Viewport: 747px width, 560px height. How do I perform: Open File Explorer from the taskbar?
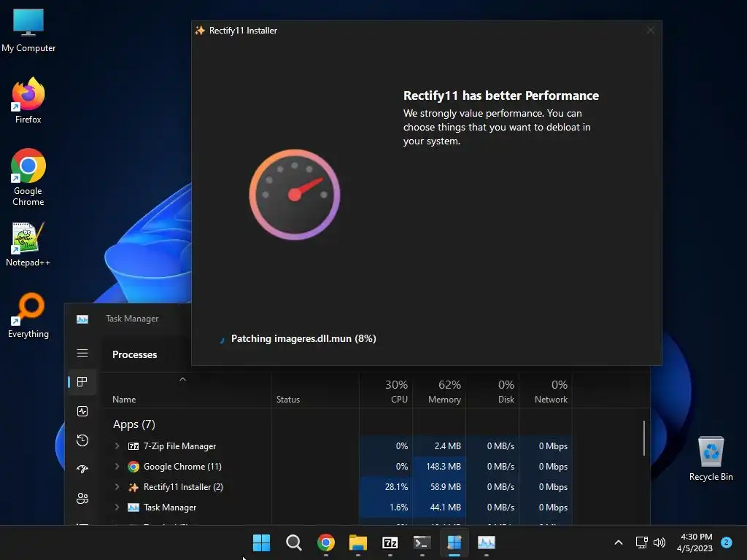pos(357,542)
